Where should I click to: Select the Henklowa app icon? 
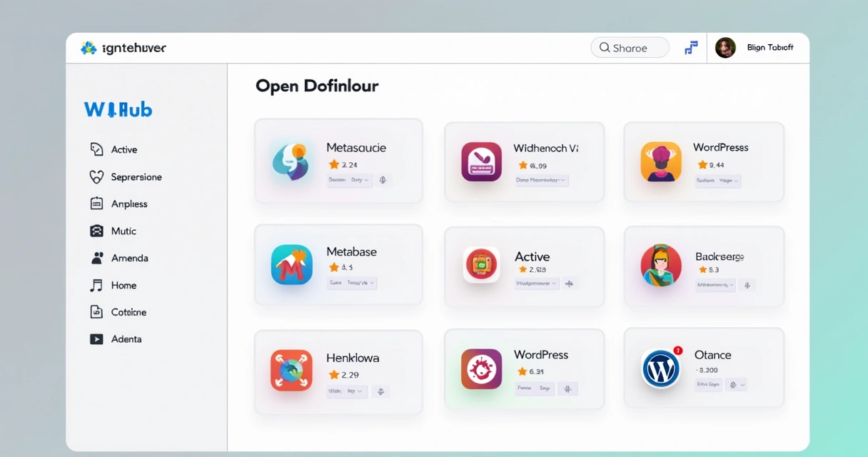coord(292,370)
